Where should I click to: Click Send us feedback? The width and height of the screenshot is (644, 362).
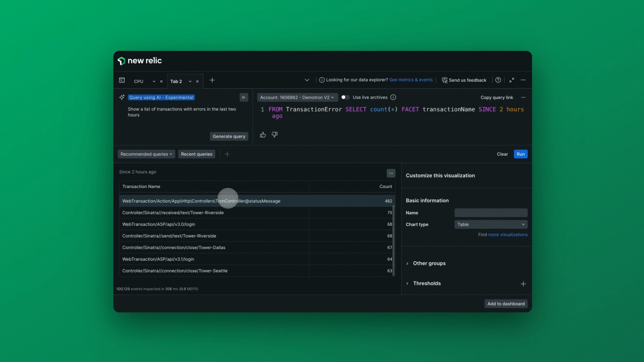pos(464,80)
